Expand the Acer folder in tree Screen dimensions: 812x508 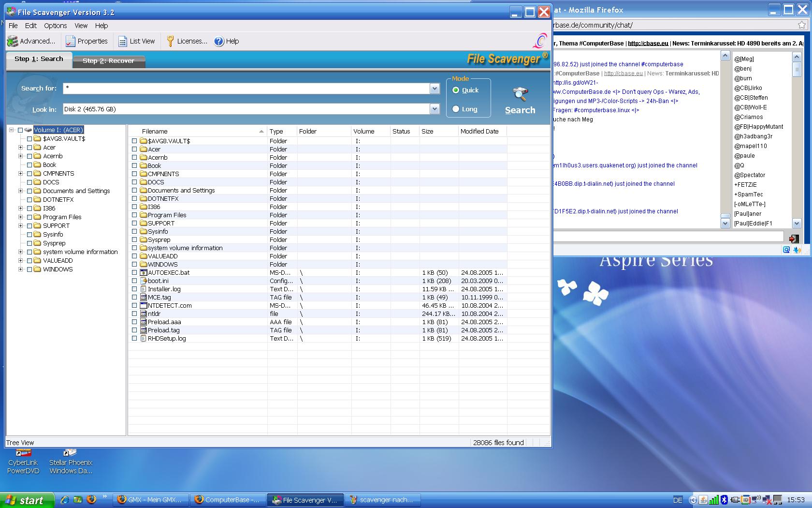(20, 148)
